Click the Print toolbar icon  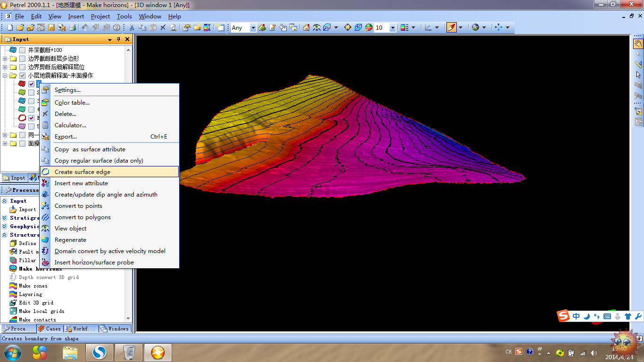(72, 28)
